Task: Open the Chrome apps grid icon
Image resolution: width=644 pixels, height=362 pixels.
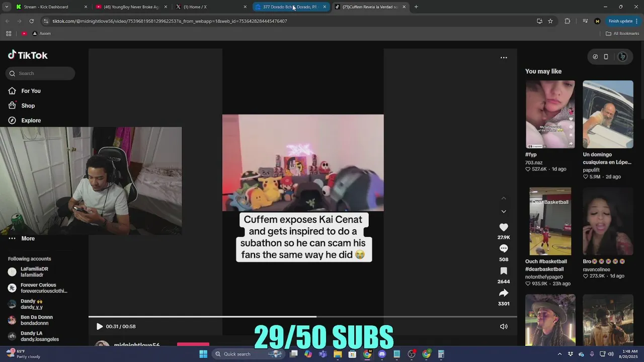Action: pyautogui.click(x=9, y=34)
